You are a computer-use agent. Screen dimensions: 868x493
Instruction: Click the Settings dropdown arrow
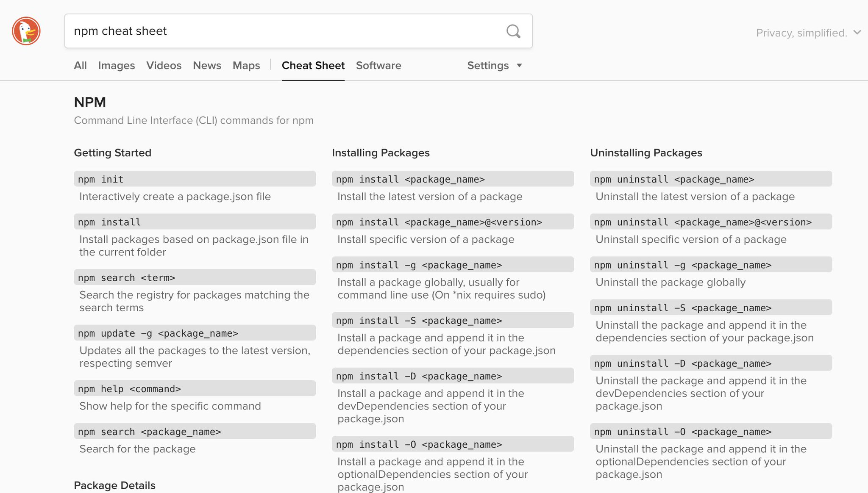(519, 65)
